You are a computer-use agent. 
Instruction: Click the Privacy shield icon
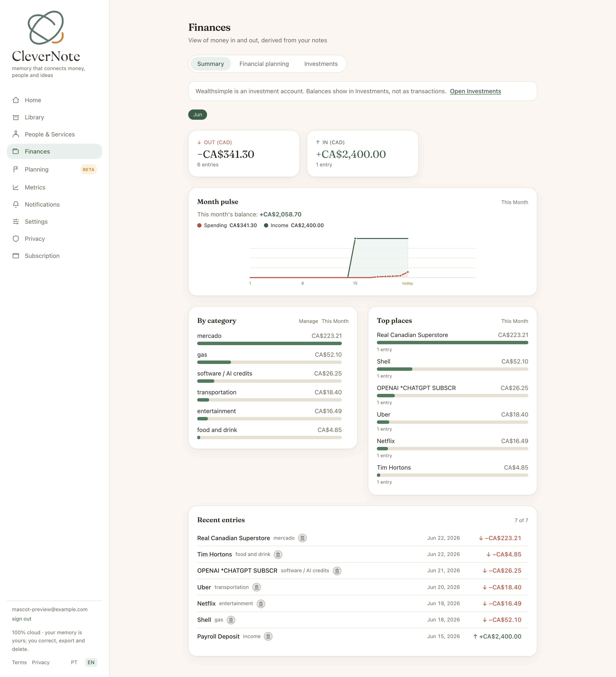click(16, 239)
